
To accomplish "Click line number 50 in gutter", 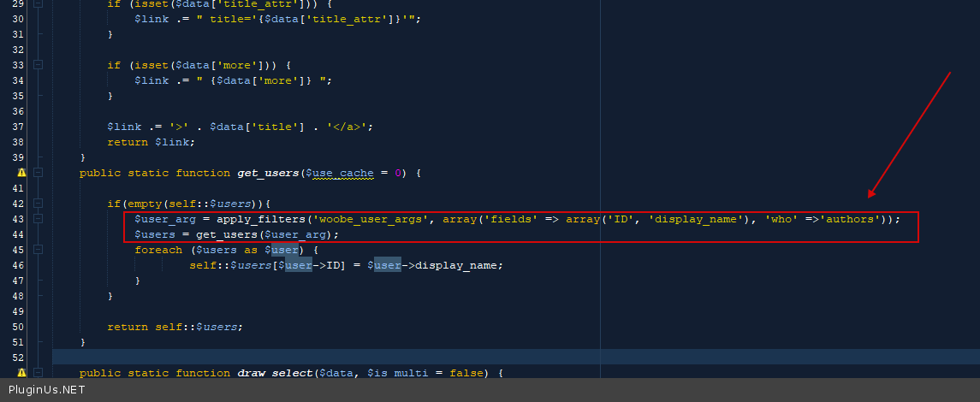I will click(x=18, y=327).
